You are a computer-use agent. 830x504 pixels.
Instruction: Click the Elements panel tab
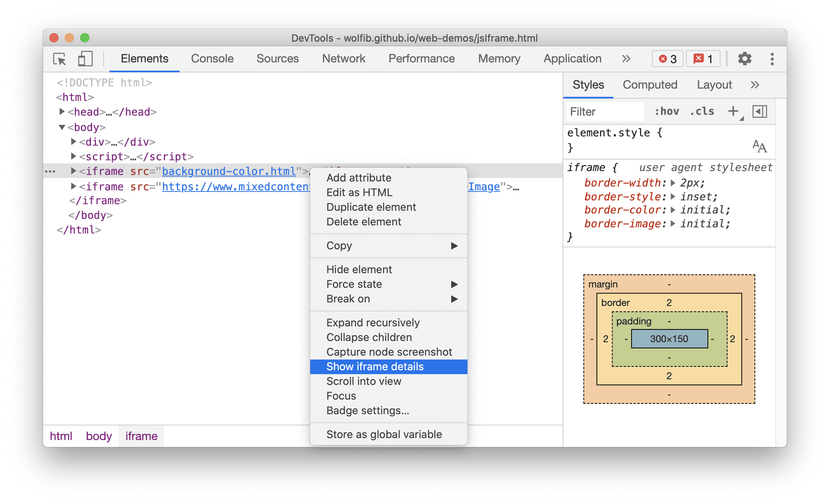144,58
